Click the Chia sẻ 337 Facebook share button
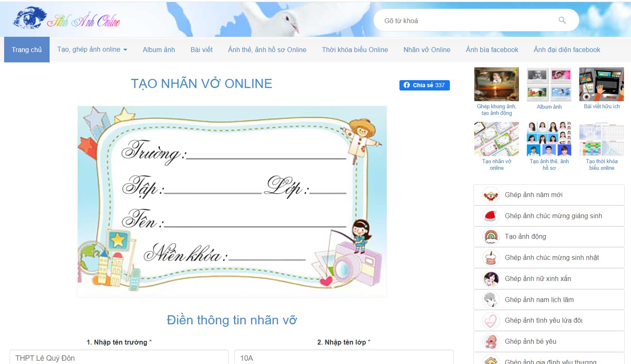The width and height of the screenshot is (631, 364). click(x=424, y=85)
